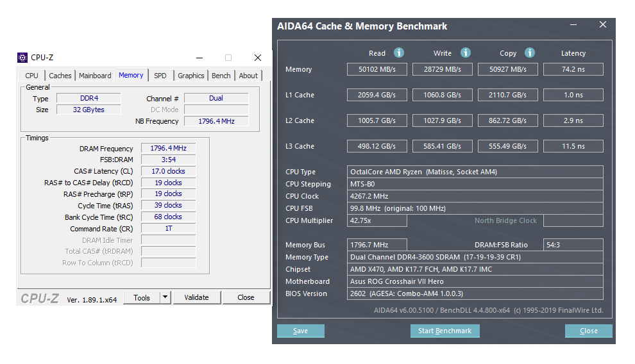This screenshot has width=635, height=364.
Task: Click the Bank Cycle Time value 68 clocks
Action: 169,217
